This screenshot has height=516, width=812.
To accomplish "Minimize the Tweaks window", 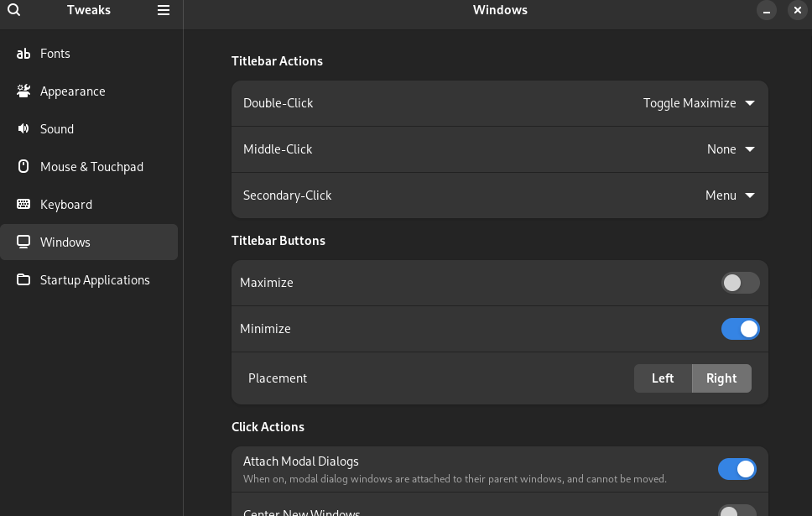I will (767, 10).
